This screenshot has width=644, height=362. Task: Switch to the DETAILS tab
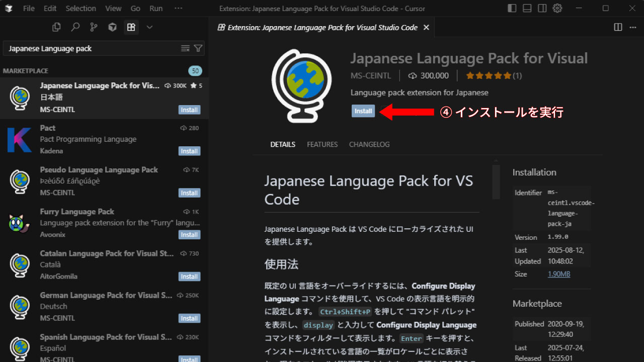click(283, 144)
